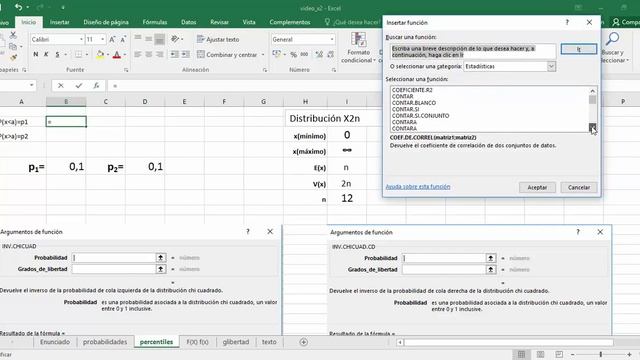Toggle vertical middle alignment
The image size is (640, 360).
coord(149,39)
